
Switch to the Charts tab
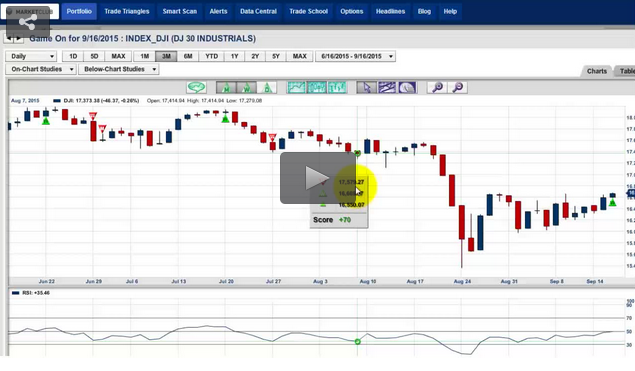click(x=597, y=71)
